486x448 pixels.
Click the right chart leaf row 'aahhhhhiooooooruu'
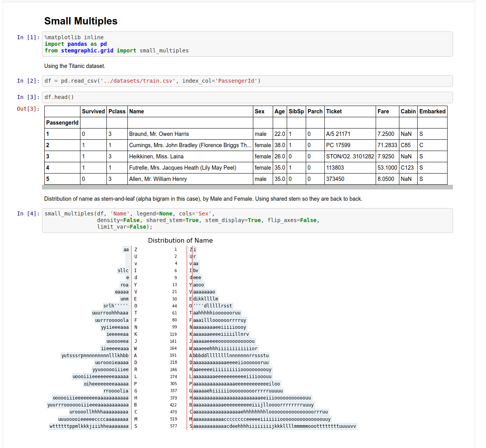click(x=217, y=313)
